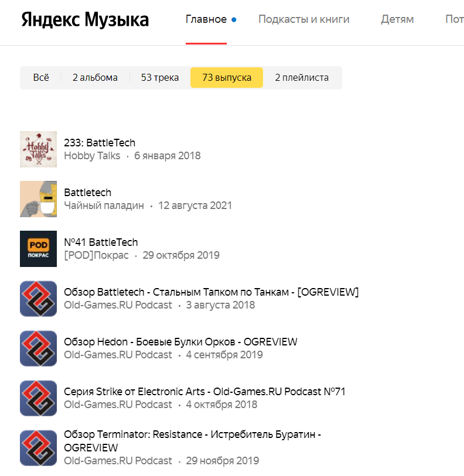Screen dimensions: 464x476
Task: Click cover of Обзор Battletech episode
Action: click(38, 299)
